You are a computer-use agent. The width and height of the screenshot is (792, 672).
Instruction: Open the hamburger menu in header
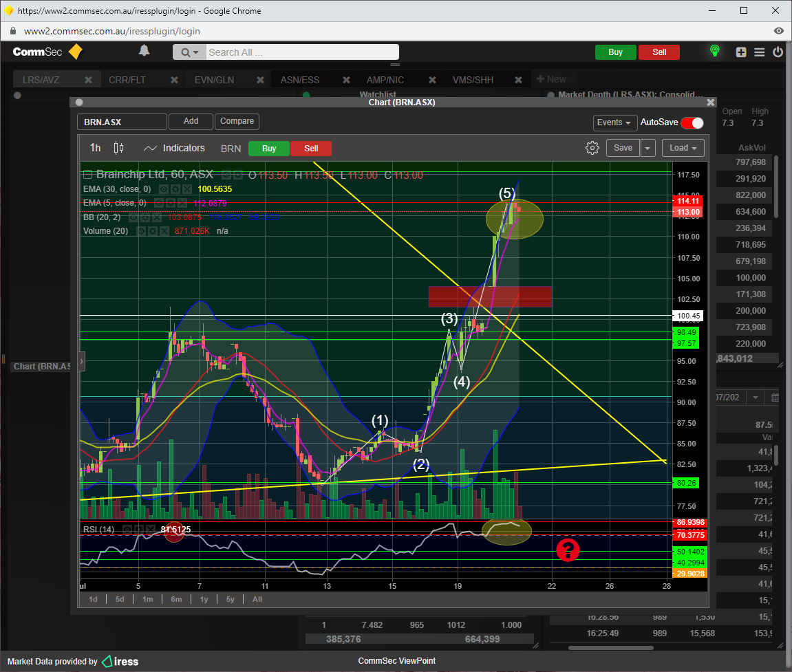759,52
